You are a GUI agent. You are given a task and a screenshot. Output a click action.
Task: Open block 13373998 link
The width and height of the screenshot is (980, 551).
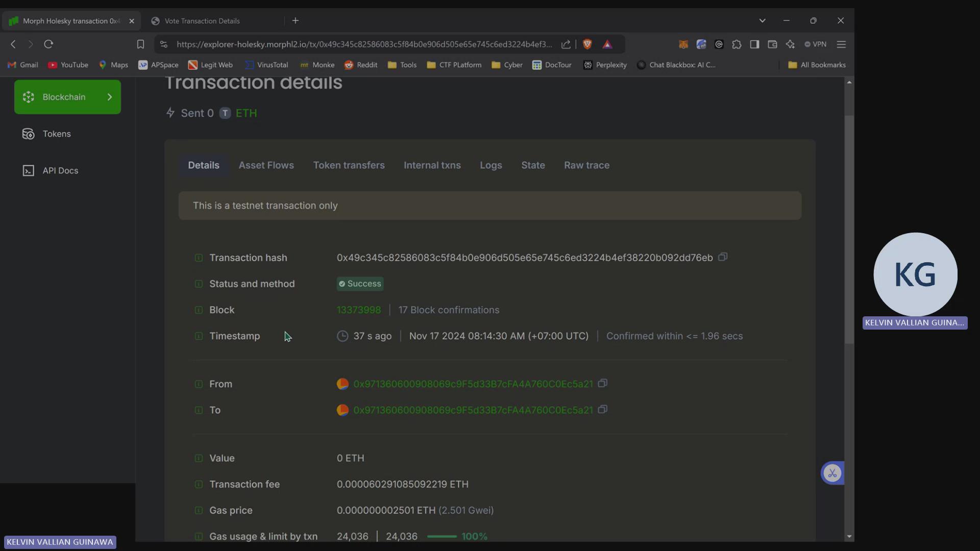tap(359, 310)
